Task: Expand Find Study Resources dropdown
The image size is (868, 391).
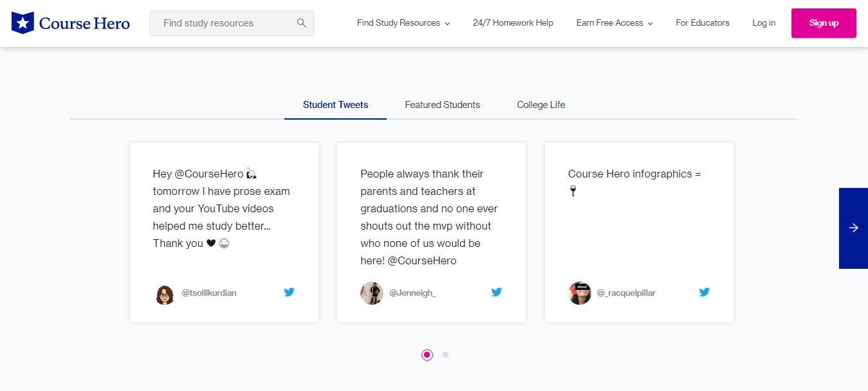Action: (403, 23)
